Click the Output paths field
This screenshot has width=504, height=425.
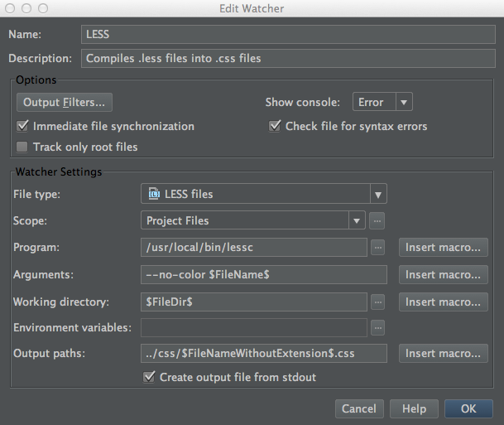coord(264,354)
